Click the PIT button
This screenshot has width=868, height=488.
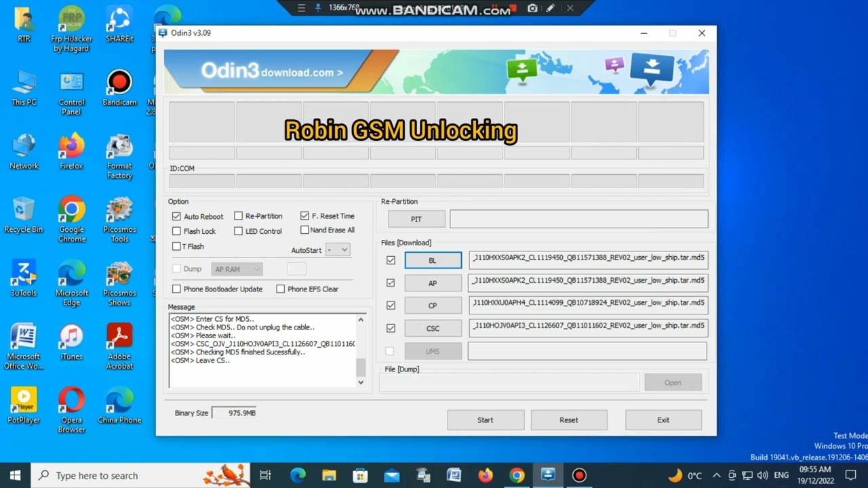coord(416,219)
